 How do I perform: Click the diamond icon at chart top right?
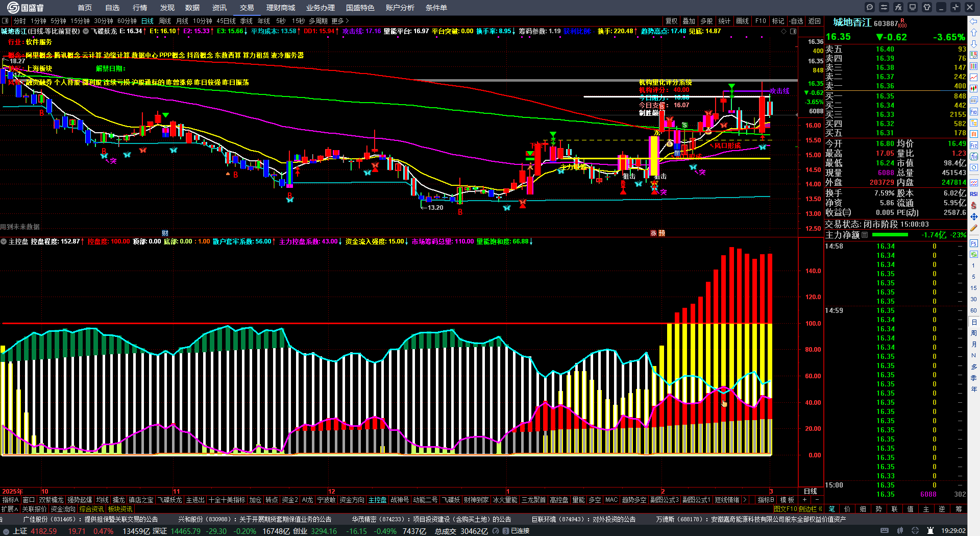point(784,31)
